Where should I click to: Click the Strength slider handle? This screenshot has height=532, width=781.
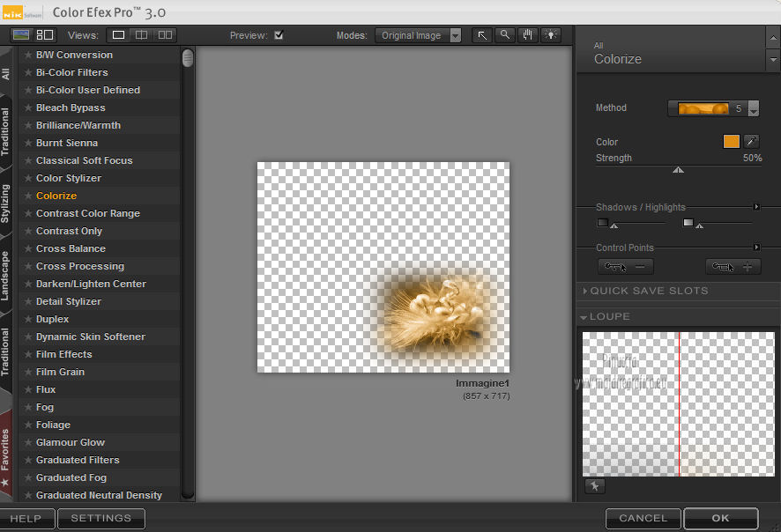tap(678, 170)
